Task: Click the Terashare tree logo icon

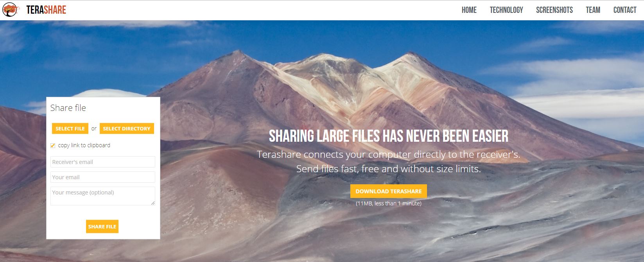Action: (x=10, y=10)
